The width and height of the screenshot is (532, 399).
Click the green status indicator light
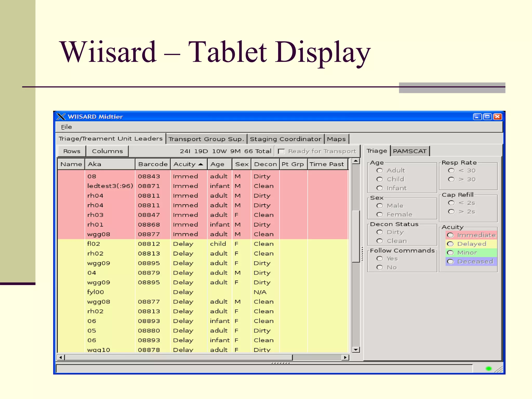pos(489,369)
